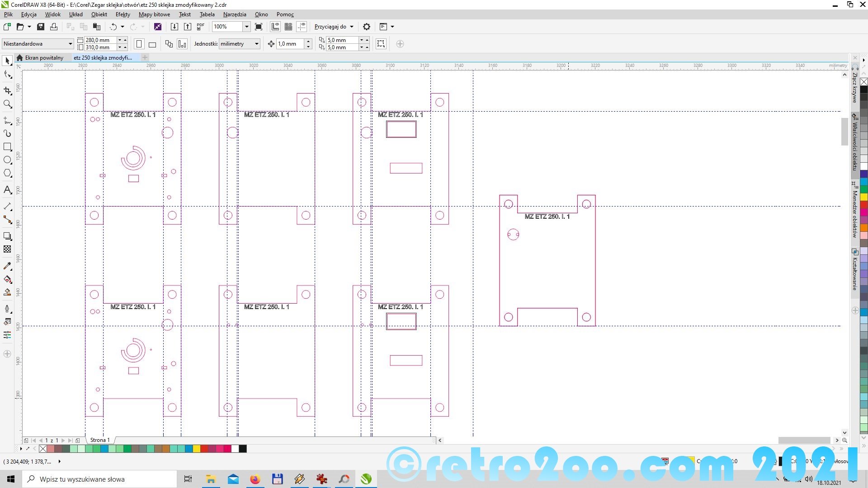The image size is (868, 488).
Task: Toggle Show rulers button
Action: pyautogui.click(x=275, y=27)
